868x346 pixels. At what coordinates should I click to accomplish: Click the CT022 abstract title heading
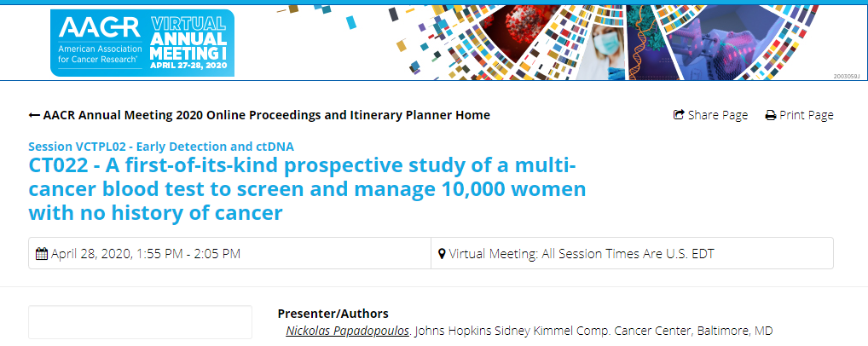(x=307, y=189)
